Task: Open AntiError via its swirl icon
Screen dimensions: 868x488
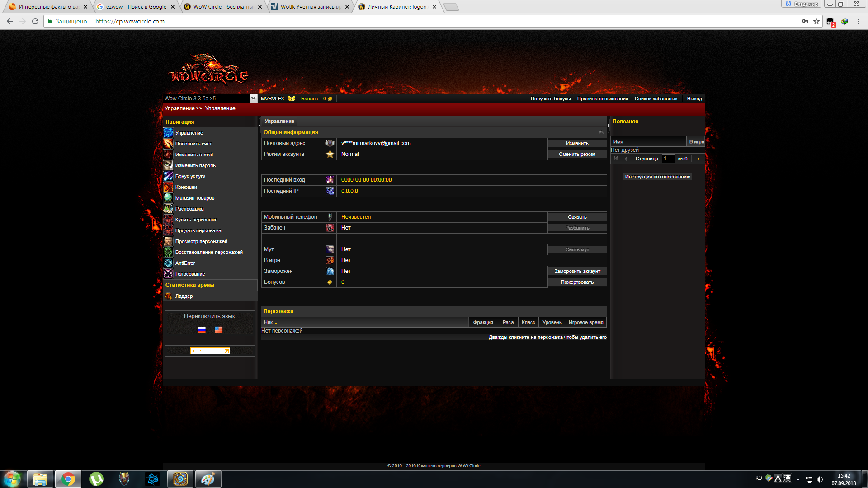Action: (x=168, y=263)
